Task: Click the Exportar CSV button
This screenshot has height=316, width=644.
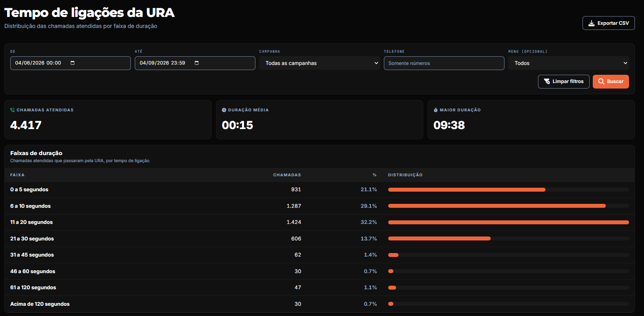Action: [x=609, y=23]
